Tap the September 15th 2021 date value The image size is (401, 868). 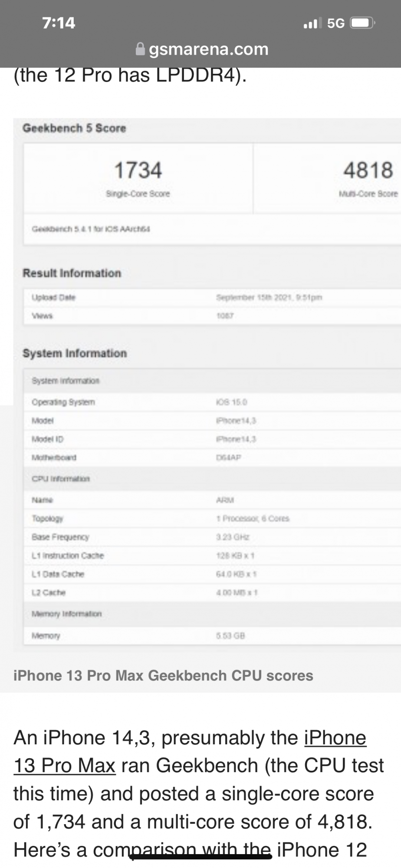click(x=269, y=297)
